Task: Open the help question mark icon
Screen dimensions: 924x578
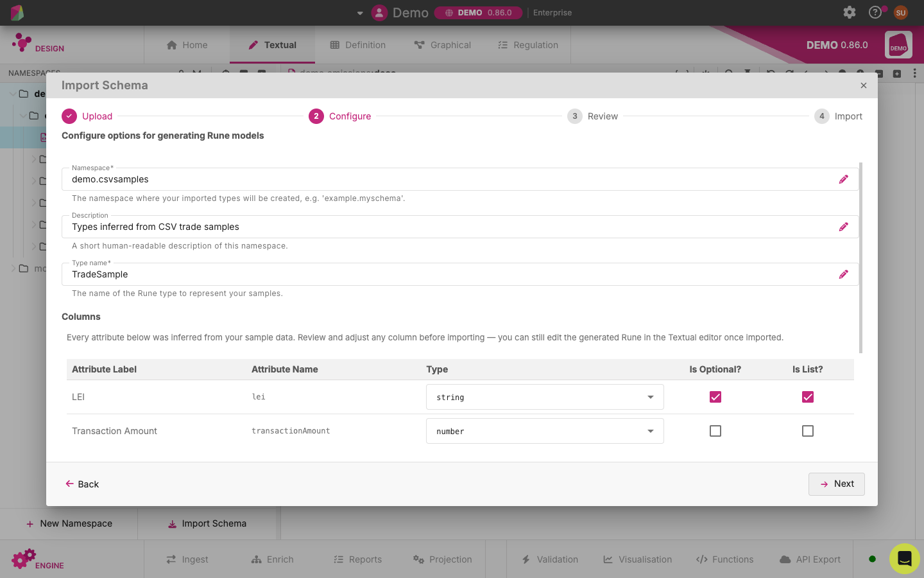Action: click(x=875, y=12)
